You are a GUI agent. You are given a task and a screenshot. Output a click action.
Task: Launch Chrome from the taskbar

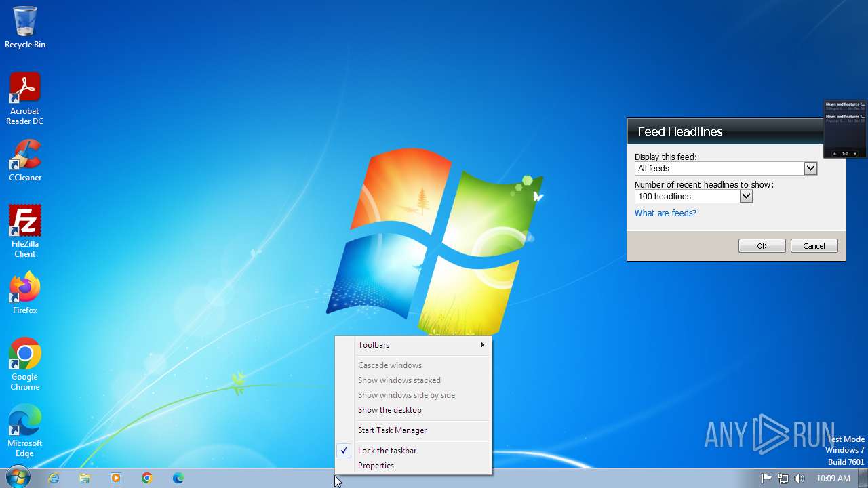[147, 478]
